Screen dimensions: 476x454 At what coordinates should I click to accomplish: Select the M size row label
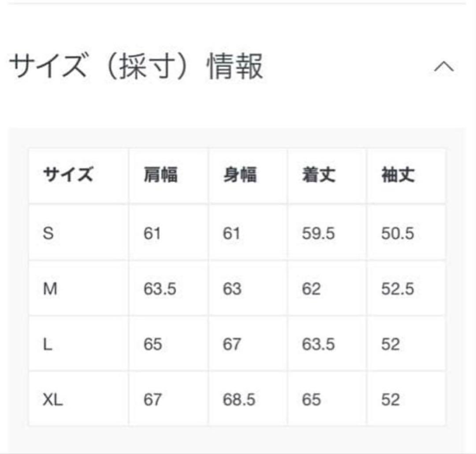pyautogui.click(x=51, y=288)
